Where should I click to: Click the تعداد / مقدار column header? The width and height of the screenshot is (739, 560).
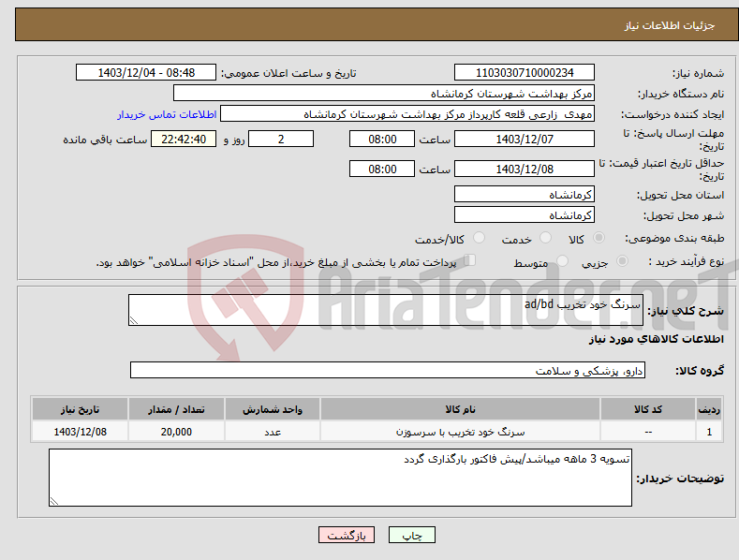point(176,409)
